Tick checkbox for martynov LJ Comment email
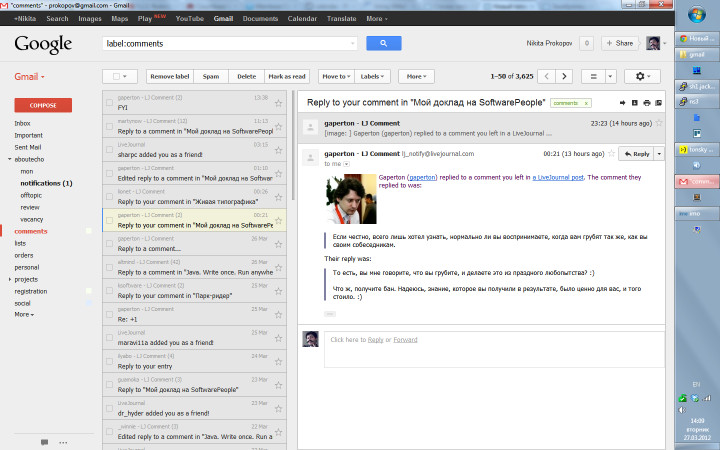Viewport: 720px width, 450px height. [109, 126]
